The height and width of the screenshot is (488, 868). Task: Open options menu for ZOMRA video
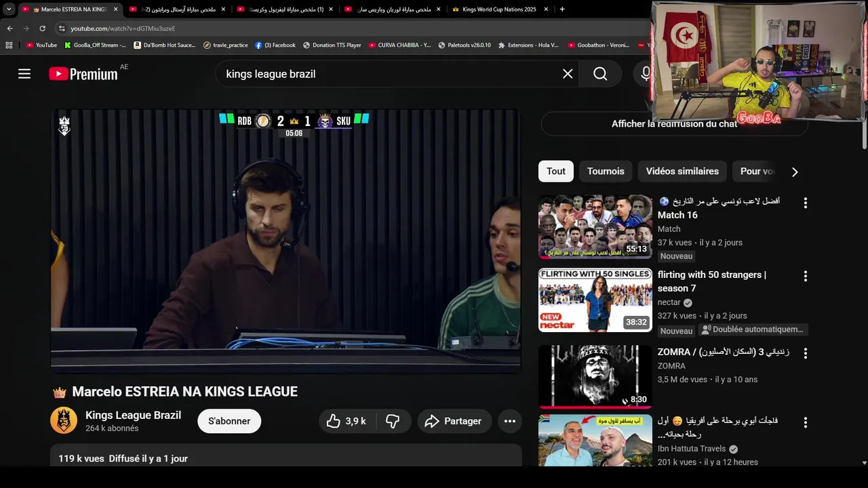tap(805, 353)
